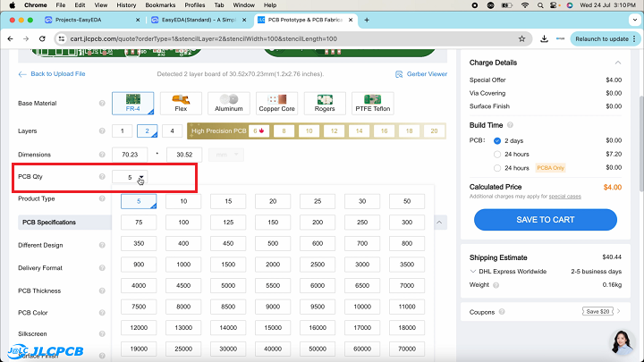Click help icon next to Delivery Format
This screenshot has width=644, height=362.
pos(102,267)
